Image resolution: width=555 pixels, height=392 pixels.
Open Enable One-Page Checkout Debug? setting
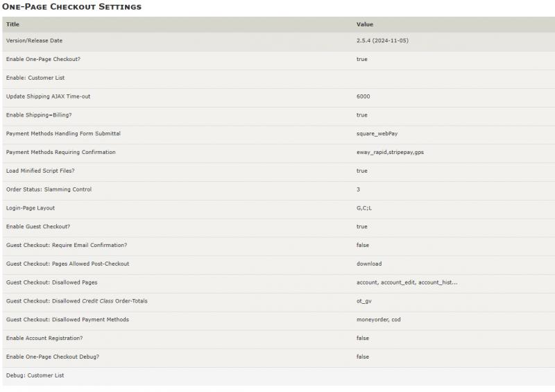pyautogui.click(x=279, y=357)
